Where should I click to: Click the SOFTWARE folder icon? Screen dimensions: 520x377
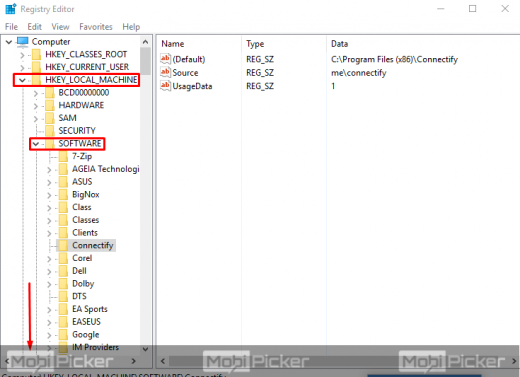pos(50,144)
